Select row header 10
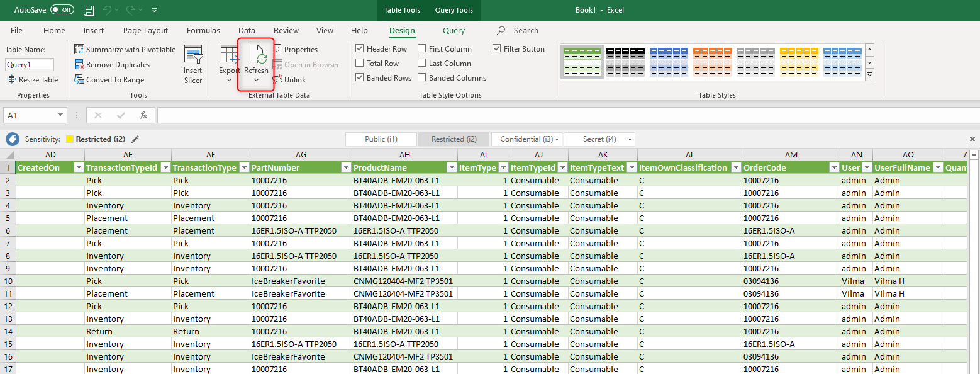The image size is (980, 374). [8, 281]
